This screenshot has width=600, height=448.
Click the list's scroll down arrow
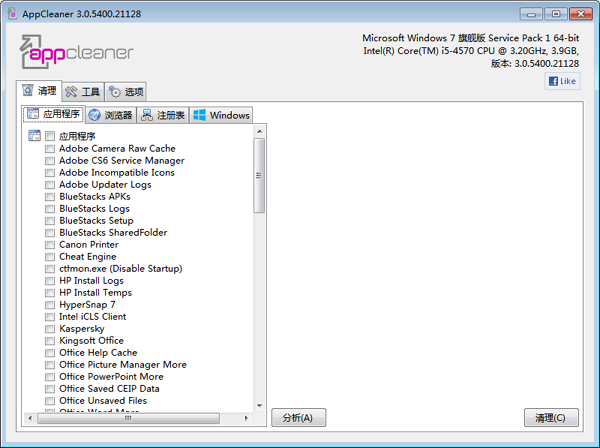259,406
